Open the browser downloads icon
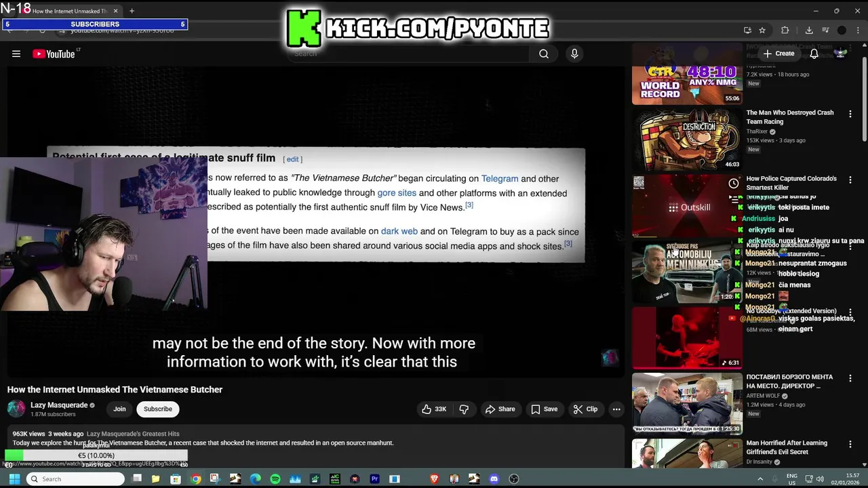This screenshot has height=488, width=868. tap(809, 30)
